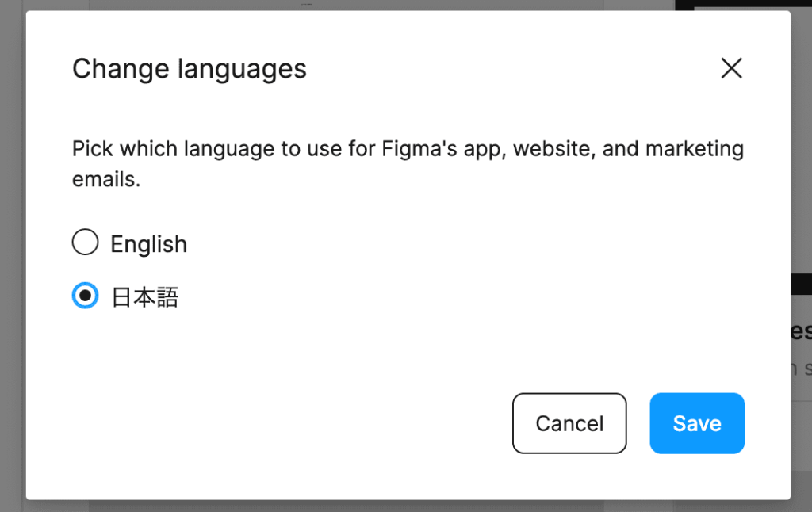
Task: Click the English language label text
Action: (148, 244)
